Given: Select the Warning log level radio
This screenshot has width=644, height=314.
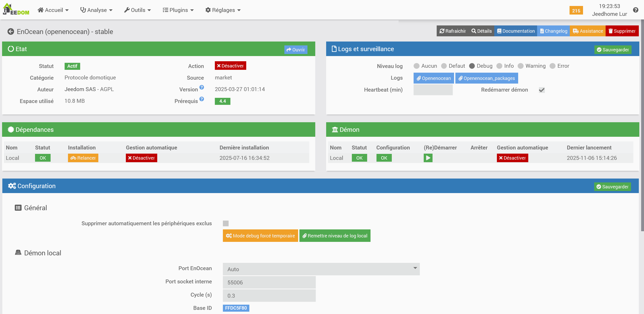Looking at the screenshot, I should click(520, 66).
